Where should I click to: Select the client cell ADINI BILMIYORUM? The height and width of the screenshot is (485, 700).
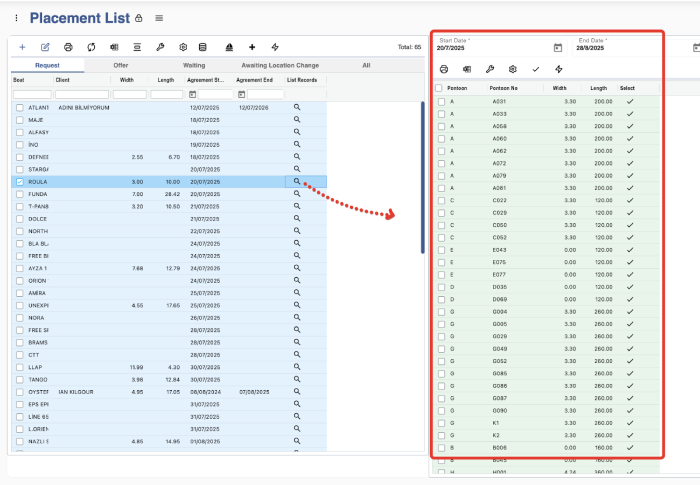pos(84,108)
